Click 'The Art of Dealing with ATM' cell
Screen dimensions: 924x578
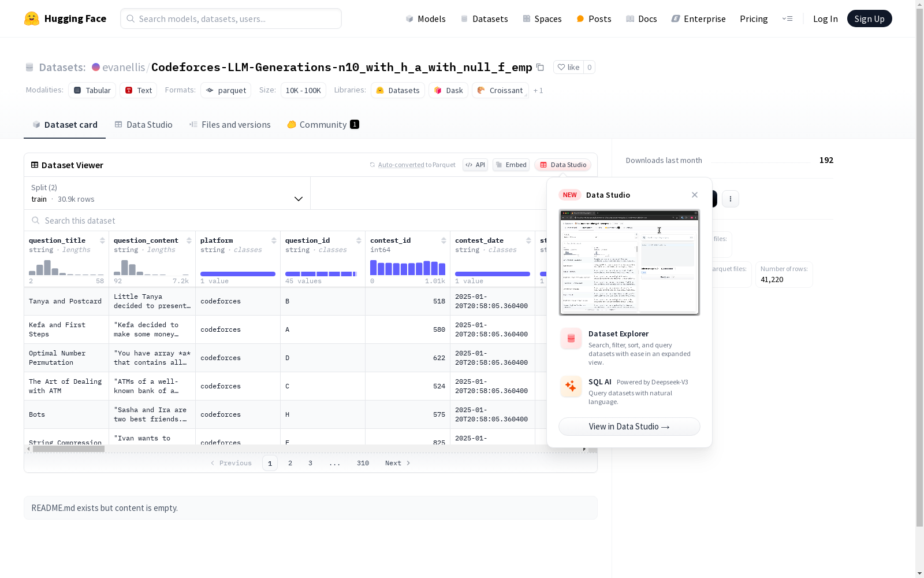tap(66, 386)
